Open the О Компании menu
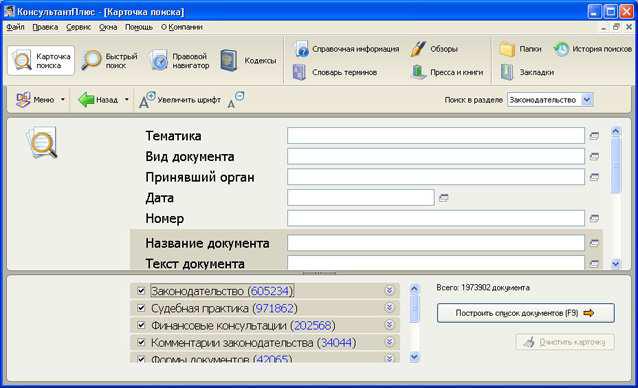Image resolution: width=638 pixels, height=388 pixels. click(x=181, y=27)
